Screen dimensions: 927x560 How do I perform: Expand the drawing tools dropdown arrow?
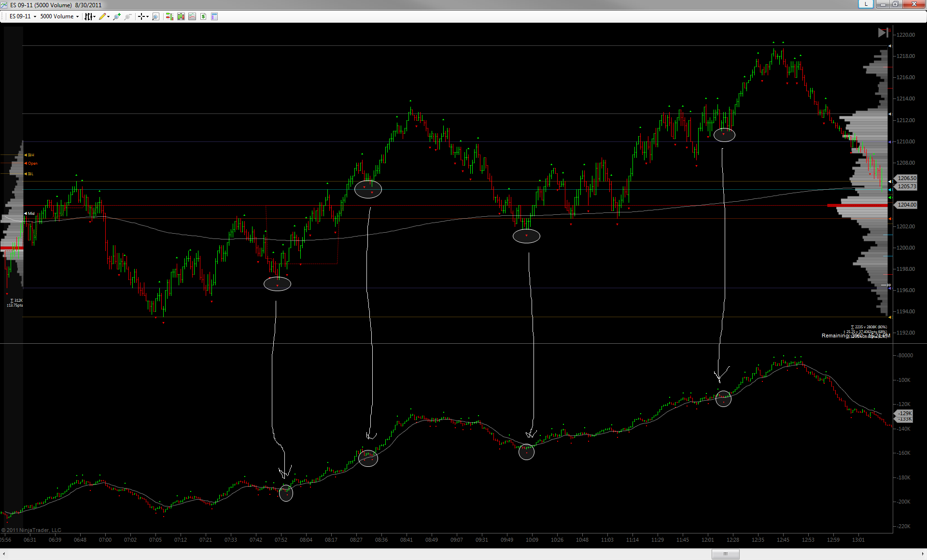click(x=109, y=16)
